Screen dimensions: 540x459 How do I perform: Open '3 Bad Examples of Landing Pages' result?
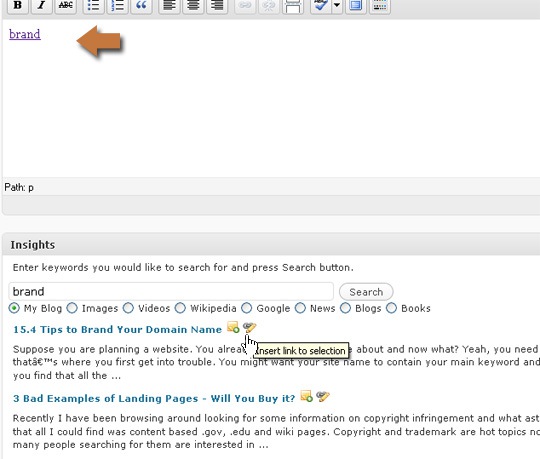pos(154,398)
